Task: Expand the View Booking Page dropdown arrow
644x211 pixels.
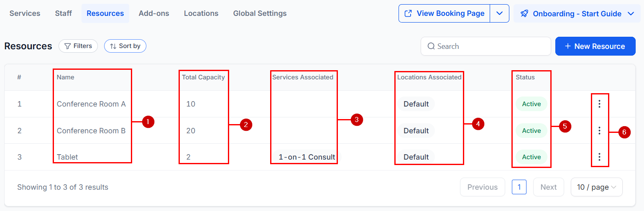Action: pyautogui.click(x=499, y=13)
